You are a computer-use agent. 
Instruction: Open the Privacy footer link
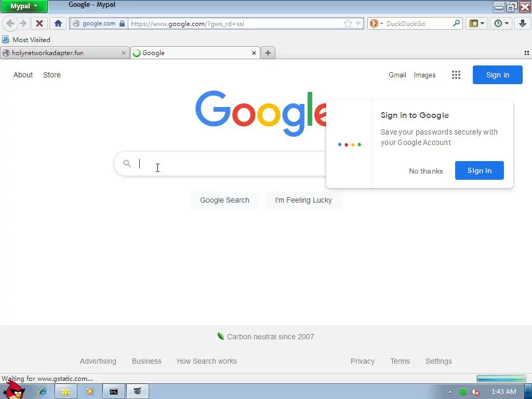362,361
